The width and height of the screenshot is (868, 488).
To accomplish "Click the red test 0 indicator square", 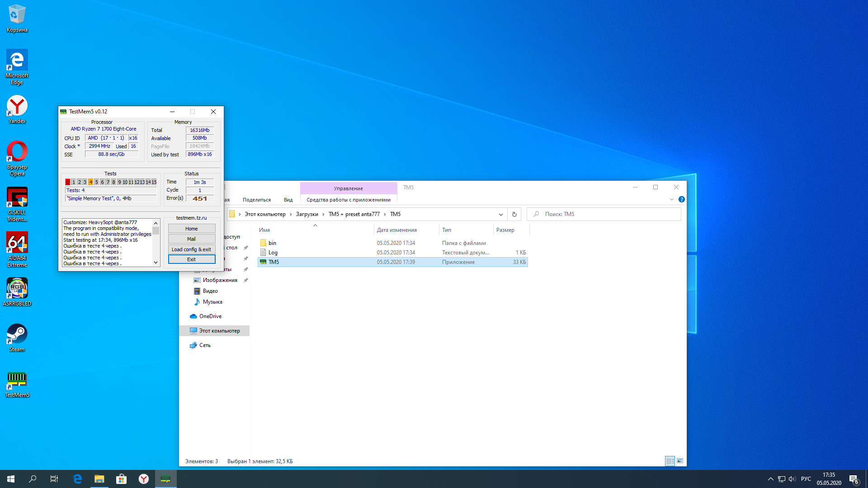I will [x=68, y=182].
